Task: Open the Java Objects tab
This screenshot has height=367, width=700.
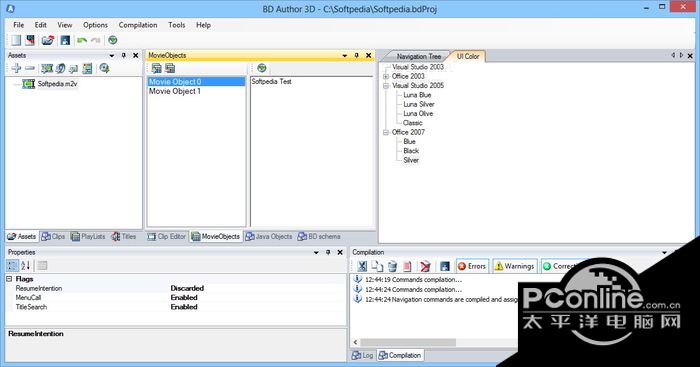Action: [268, 237]
